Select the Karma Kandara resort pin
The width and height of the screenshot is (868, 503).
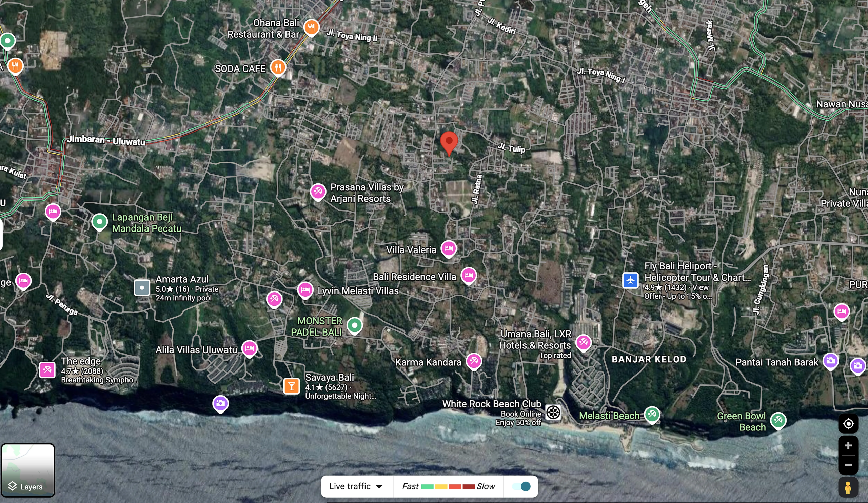click(x=474, y=361)
